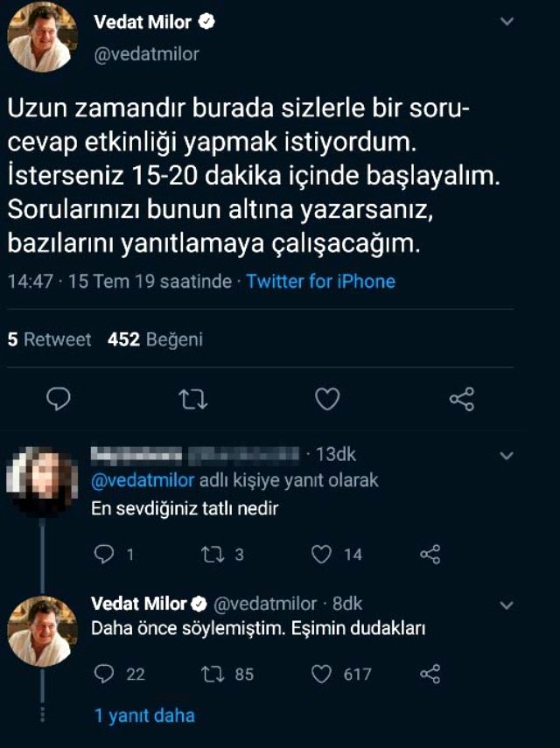The width and height of the screenshot is (560, 748).
Task: Like the 'Eşimin dudakları' tweet
Action: click(322, 674)
